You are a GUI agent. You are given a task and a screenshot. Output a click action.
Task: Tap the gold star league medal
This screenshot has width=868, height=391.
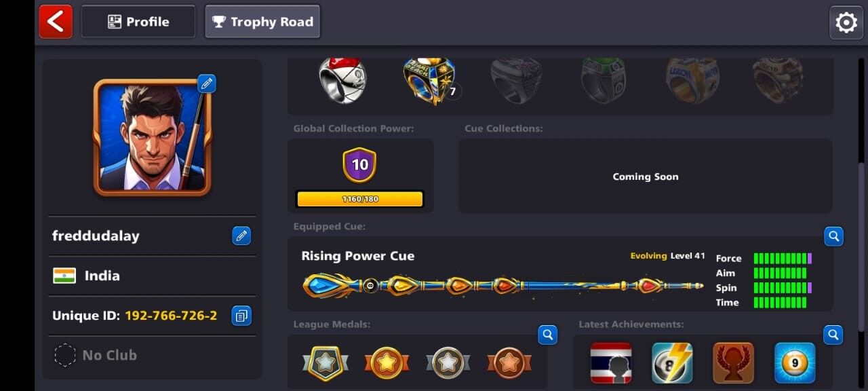click(x=387, y=363)
